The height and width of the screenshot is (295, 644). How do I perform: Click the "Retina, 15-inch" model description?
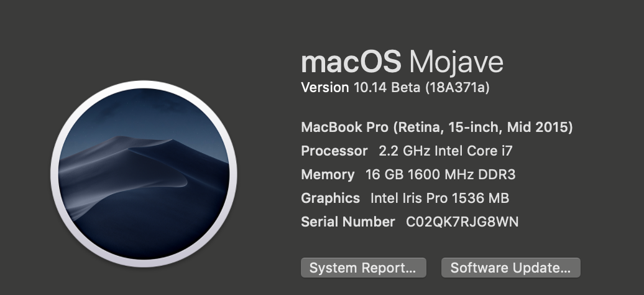point(446,128)
